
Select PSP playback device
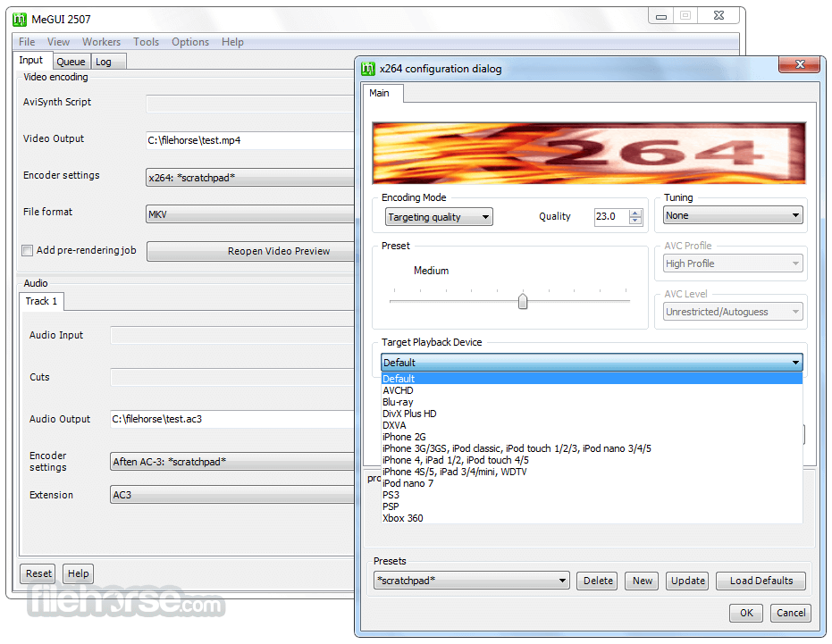coord(592,506)
